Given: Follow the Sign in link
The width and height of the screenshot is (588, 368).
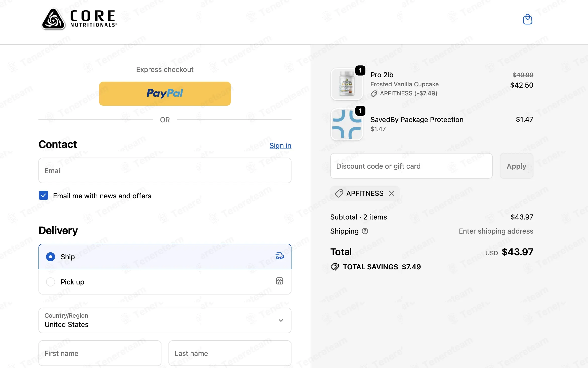Looking at the screenshot, I should pos(280,145).
